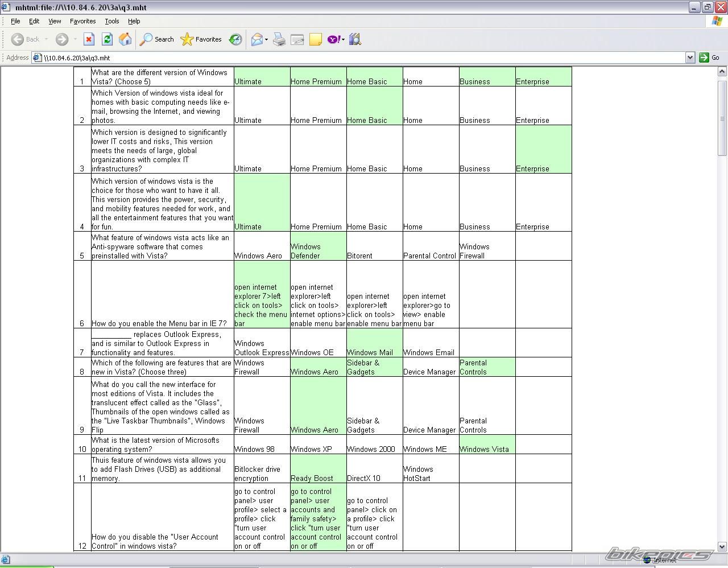The width and height of the screenshot is (728, 568).
Task: Select green 'Home Basic' cell in question 2
Action: pos(375,105)
